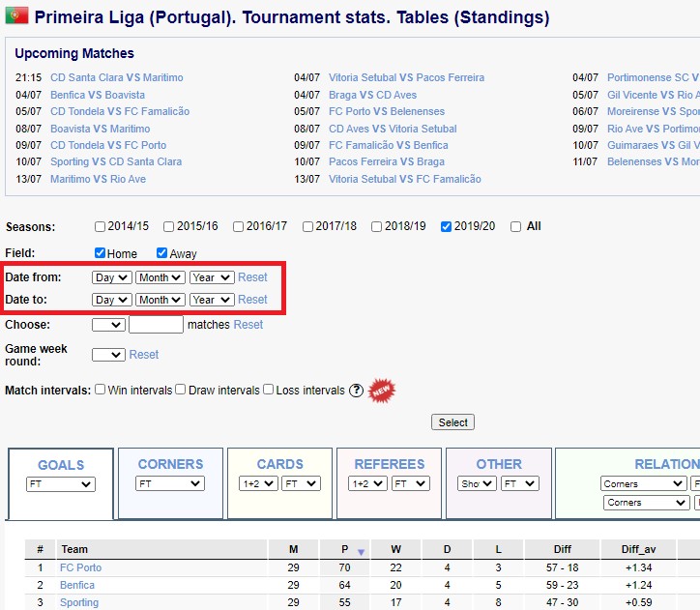Screen dimensions: 700x610
Task: Reset the Game week round filter
Action: click(x=144, y=355)
